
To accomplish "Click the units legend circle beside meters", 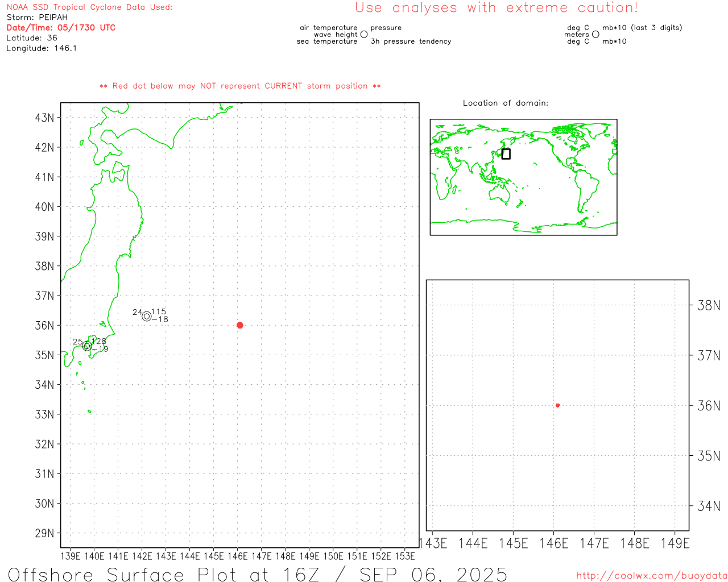I will [x=595, y=34].
